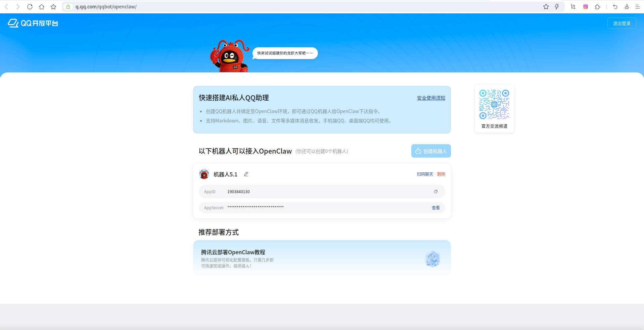Click the 官方交流频道 QR code
The height and width of the screenshot is (330, 644).
point(494,104)
